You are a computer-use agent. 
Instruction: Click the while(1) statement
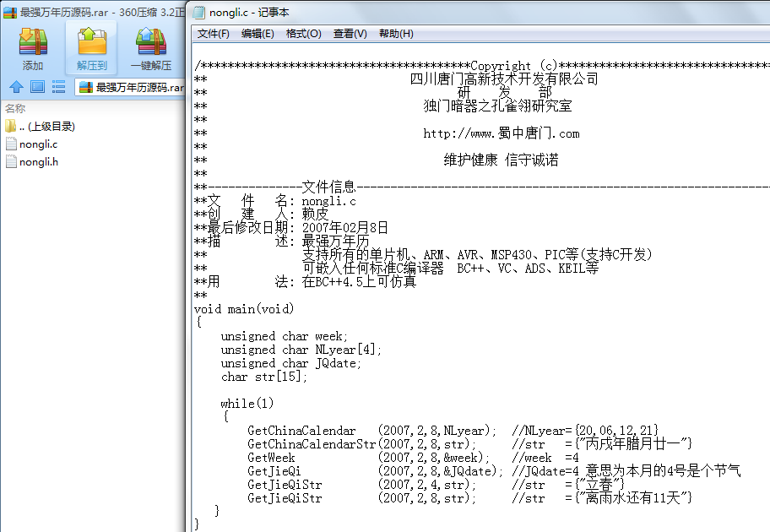(x=247, y=404)
